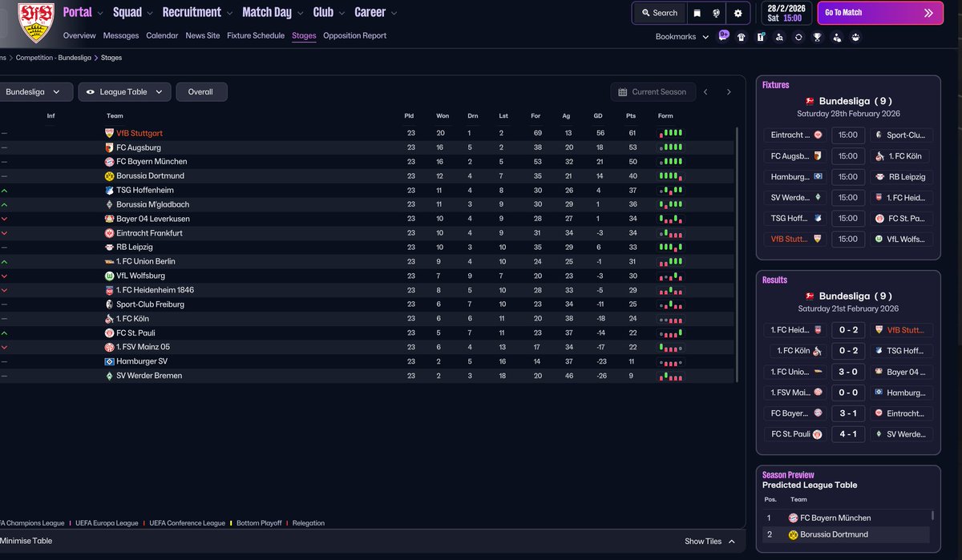The image size is (962, 560).
Task: Open the settings gear icon
Action: (x=738, y=13)
